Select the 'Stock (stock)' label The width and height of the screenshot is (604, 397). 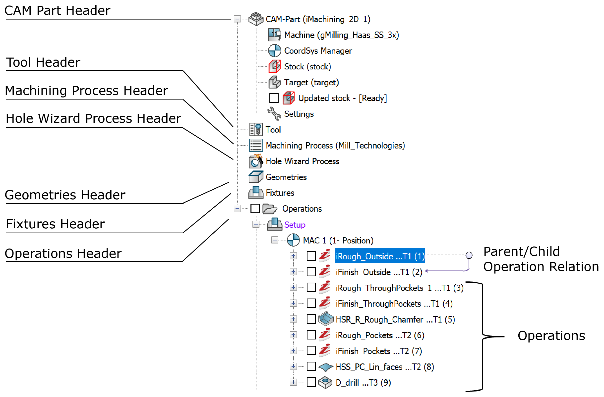click(308, 66)
